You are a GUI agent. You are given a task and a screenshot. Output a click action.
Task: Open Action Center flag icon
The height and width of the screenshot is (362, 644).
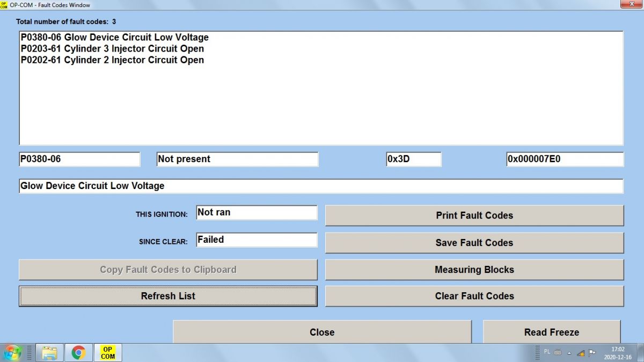[x=592, y=353]
